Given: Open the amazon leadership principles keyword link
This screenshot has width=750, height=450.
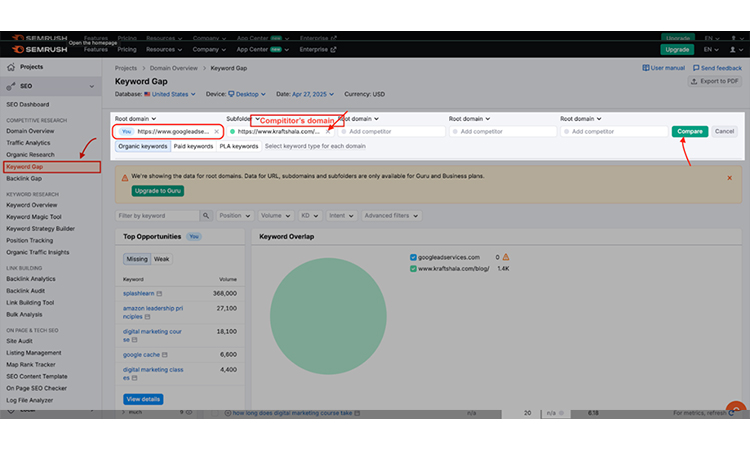Looking at the screenshot, I should click(x=153, y=312).
